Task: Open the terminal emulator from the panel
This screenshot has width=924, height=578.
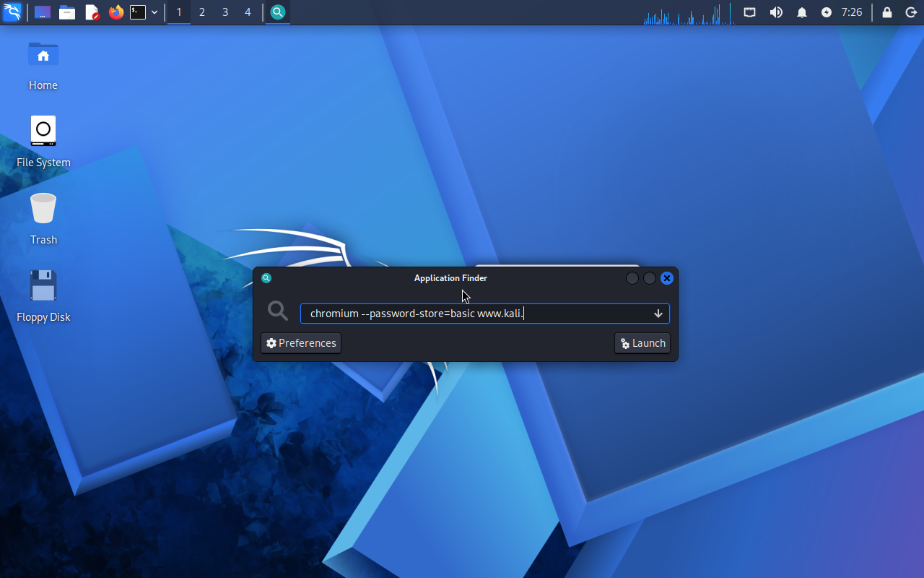Action: point(138,12)
